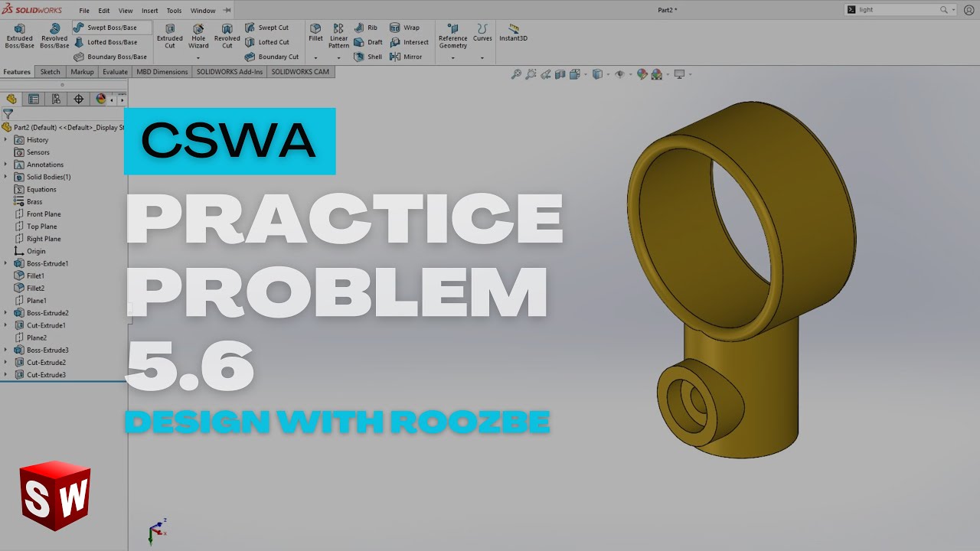Open the Insert menu
This screenshot has width=980, height=551.
pyautogui.click(x=150, y=11)
